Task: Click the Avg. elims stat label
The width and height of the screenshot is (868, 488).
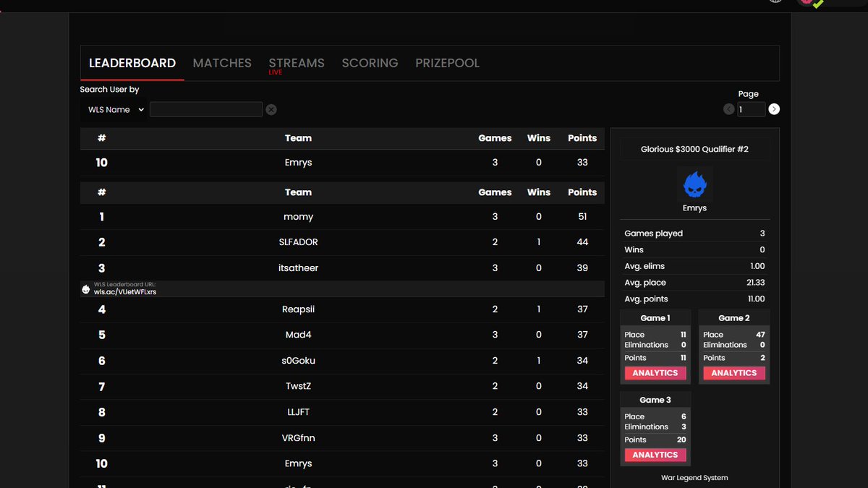Action: tap(644, 266)
